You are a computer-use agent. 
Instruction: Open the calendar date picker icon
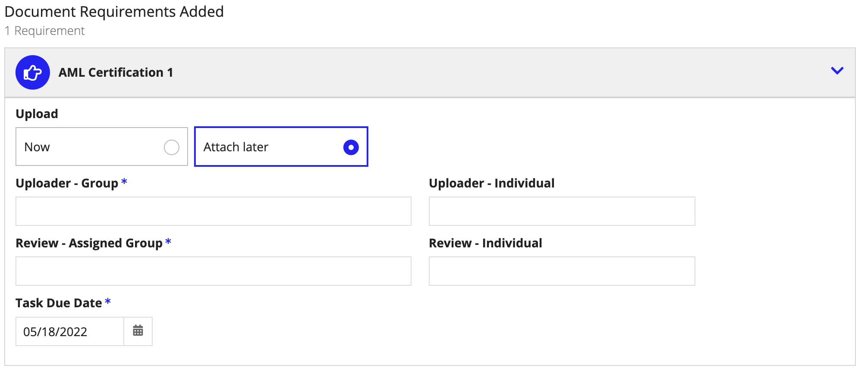pos(138,331)
